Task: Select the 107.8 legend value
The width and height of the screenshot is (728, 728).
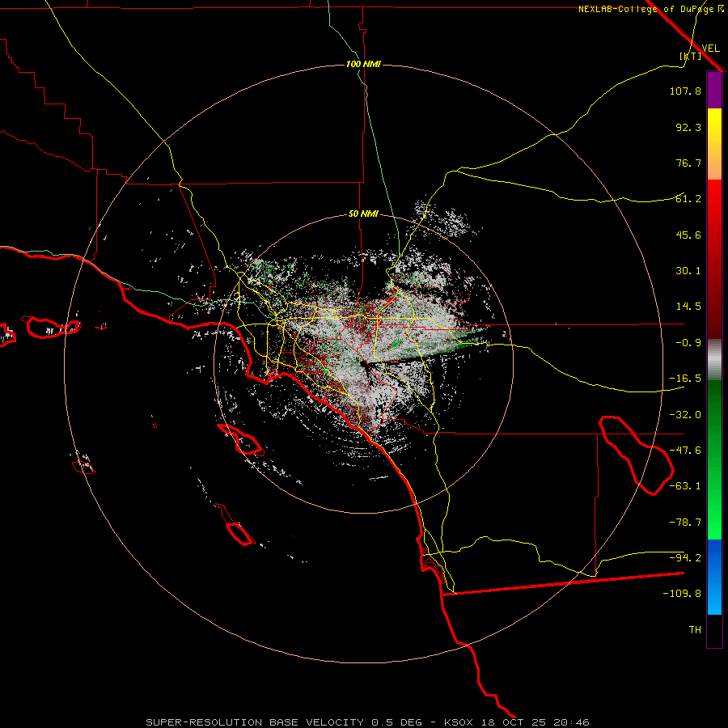Action: (x=685, y=91)
